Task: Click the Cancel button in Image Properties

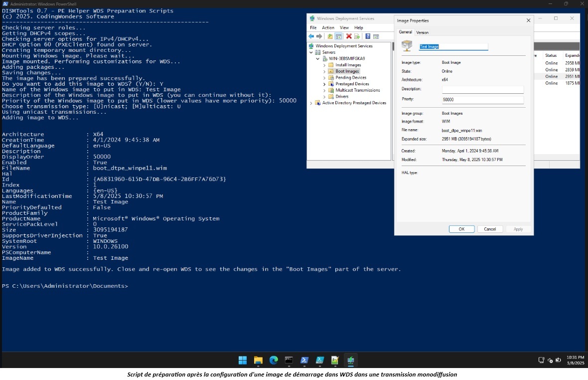Action: pyautogui.click(x=490, y=229)
